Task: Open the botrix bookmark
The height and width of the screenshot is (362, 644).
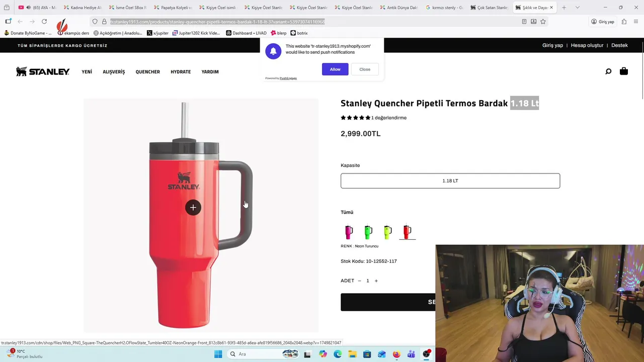Action: click(299, 33)
